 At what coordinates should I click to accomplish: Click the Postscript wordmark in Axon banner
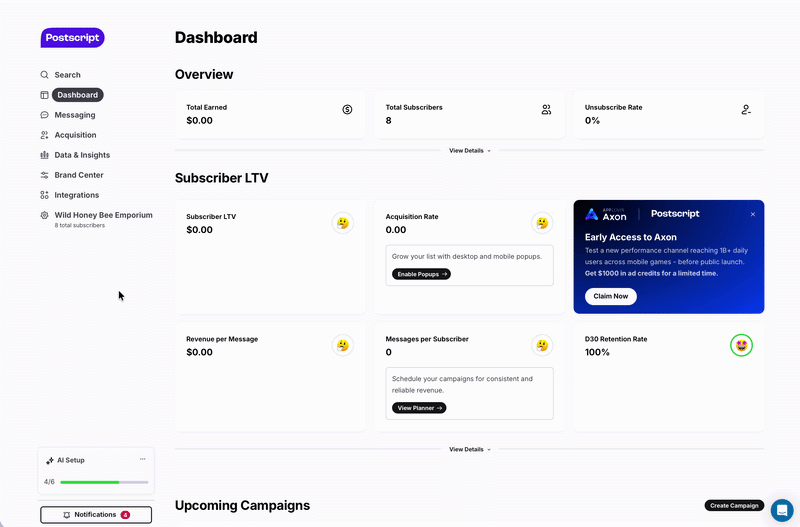pos(675,214)
